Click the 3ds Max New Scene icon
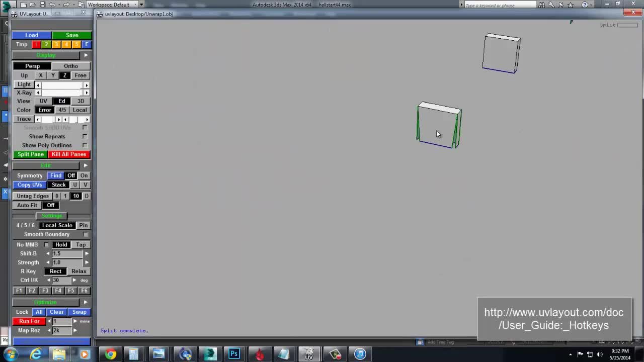644x362 pixels. [23, 5]
